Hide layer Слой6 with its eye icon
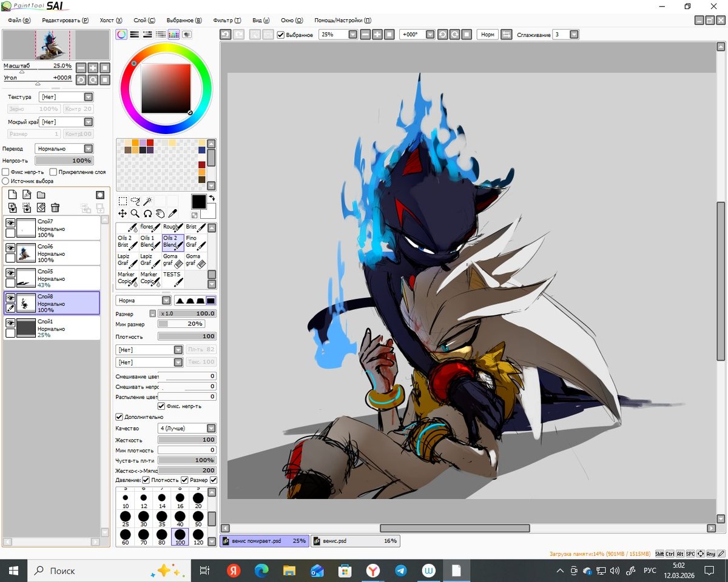This screenshot has width=728, height=582. [x=10, y=249]
